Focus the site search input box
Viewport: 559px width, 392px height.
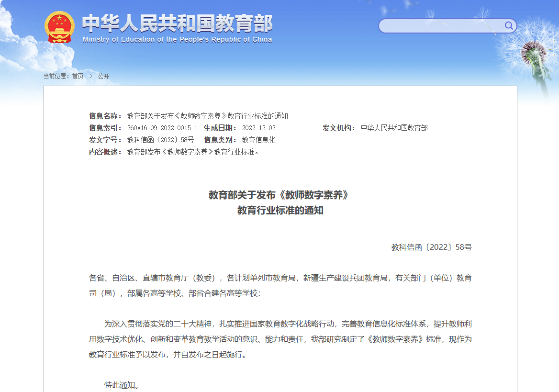coord(440,26)
